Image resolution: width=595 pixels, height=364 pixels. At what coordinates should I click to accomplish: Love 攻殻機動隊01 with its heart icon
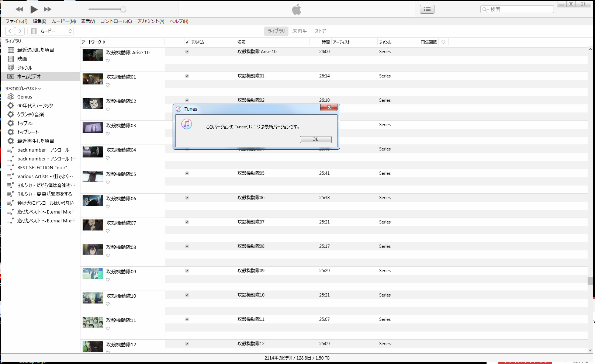pyautogui.click(x=108, y=85)
